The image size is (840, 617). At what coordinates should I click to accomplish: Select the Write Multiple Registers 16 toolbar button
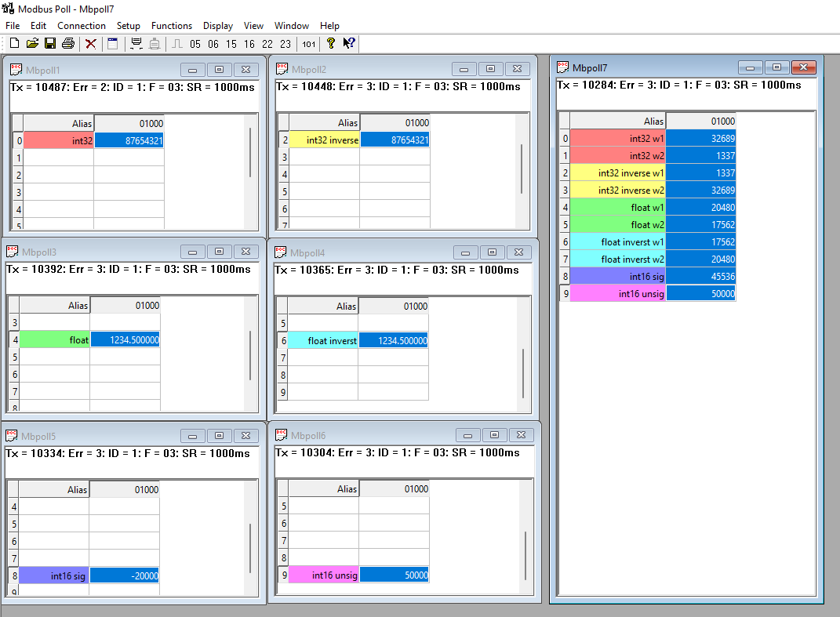pos(249,43)
